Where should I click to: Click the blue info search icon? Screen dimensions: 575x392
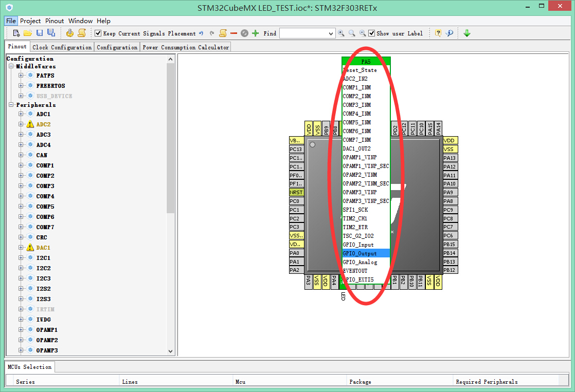449,33
